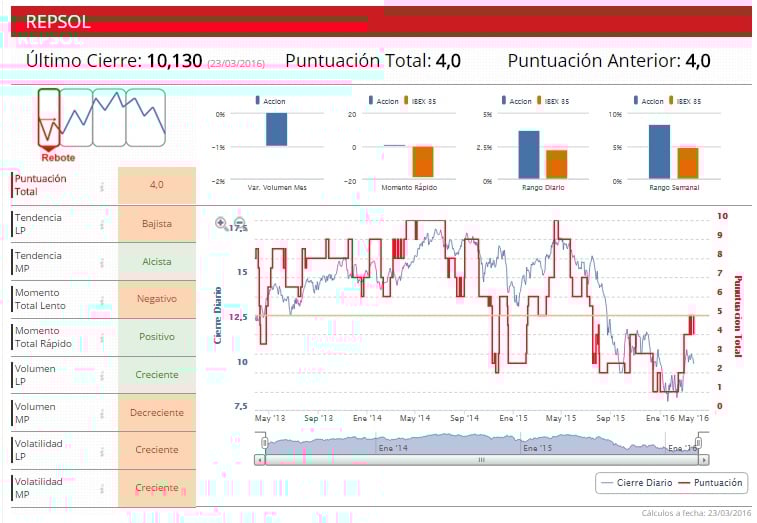Toggle Accion legend in Rango Diario chart
757x523 pixels.
(517, 101)
